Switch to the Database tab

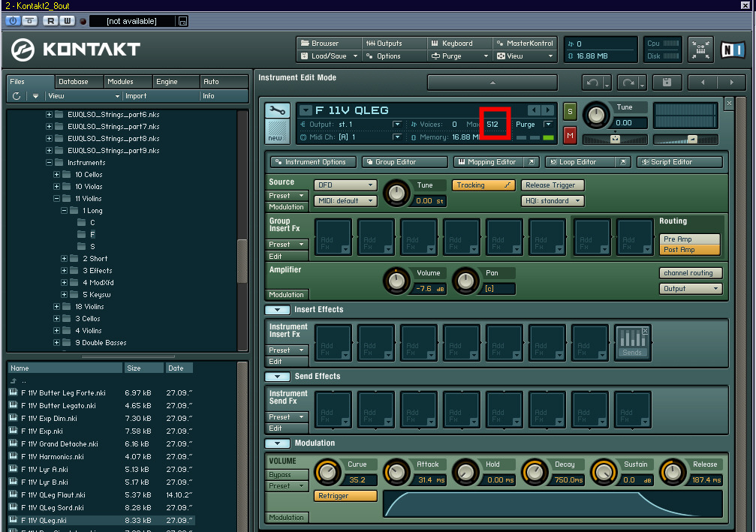(x=74, y=82)
